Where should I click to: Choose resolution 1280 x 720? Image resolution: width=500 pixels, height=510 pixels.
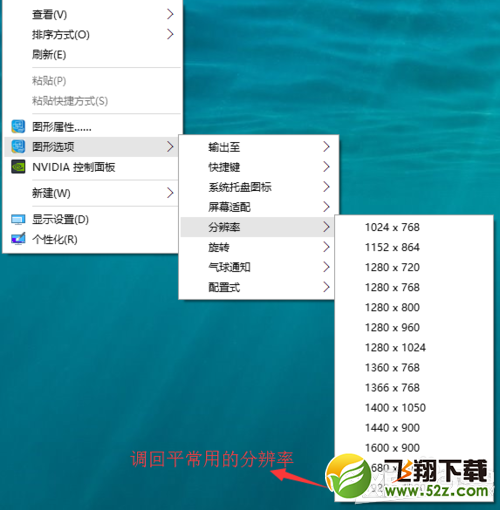(x=414, y=267)
